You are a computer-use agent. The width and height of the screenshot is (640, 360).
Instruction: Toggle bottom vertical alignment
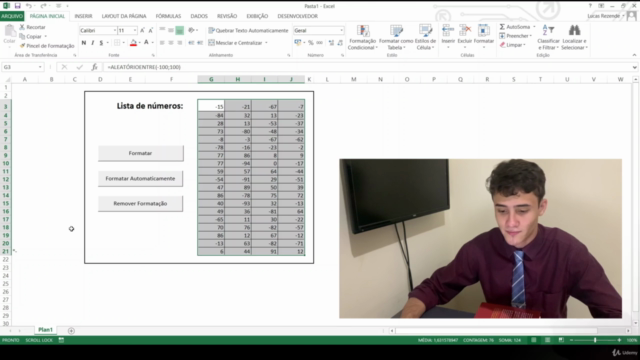tap(180, 31)
